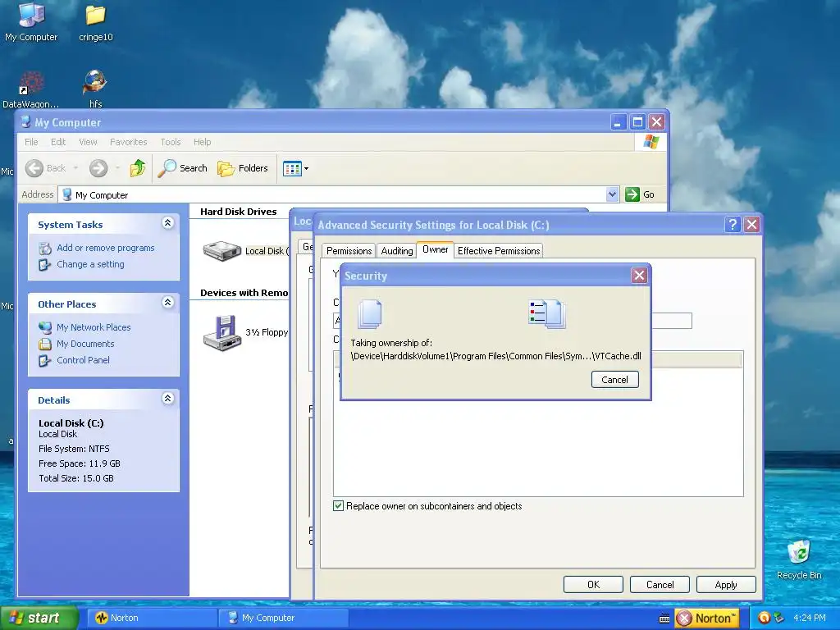Screen dimensions: 840x630
Task: Open the View menu
Action: pyautogui.click(x=88, y=142)
